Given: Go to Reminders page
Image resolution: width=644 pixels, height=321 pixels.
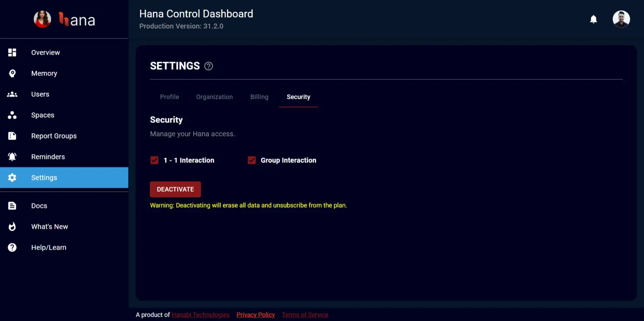Looking at the screenshot, I should pos(64,157).
